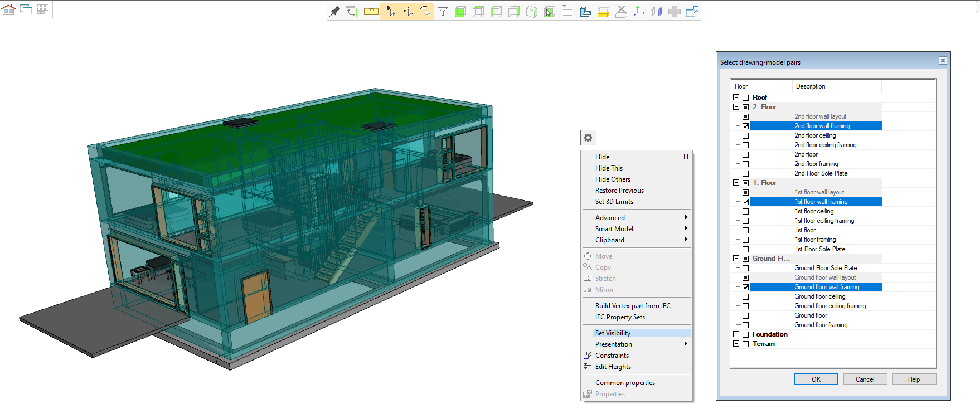Open the Smart Model submenu
This screenshot has height=409, width=980.
coord(614,229)
